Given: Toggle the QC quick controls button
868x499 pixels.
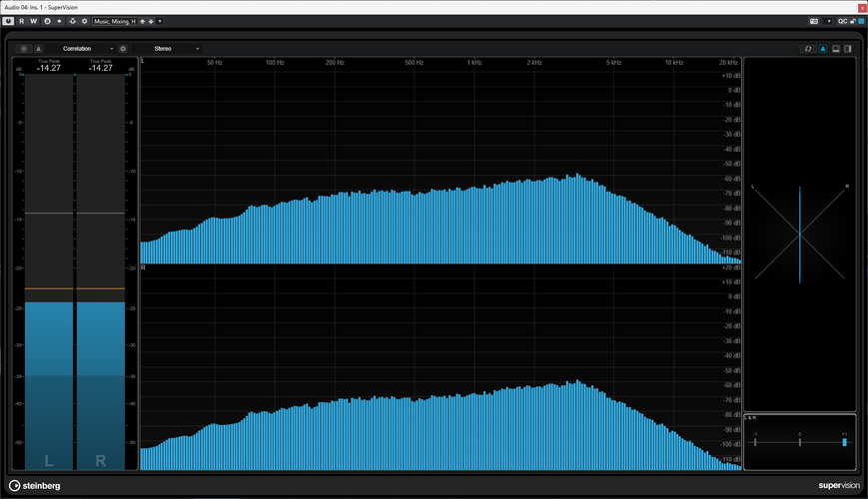Looking at the screenshot, I should (843, 21).
